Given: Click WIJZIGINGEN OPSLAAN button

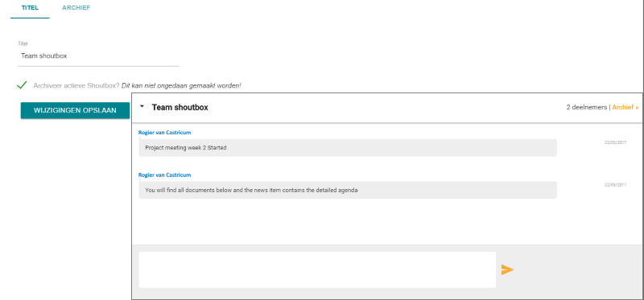Looking at the screenshot, I should pyautogui.click(x=75, y=110).
